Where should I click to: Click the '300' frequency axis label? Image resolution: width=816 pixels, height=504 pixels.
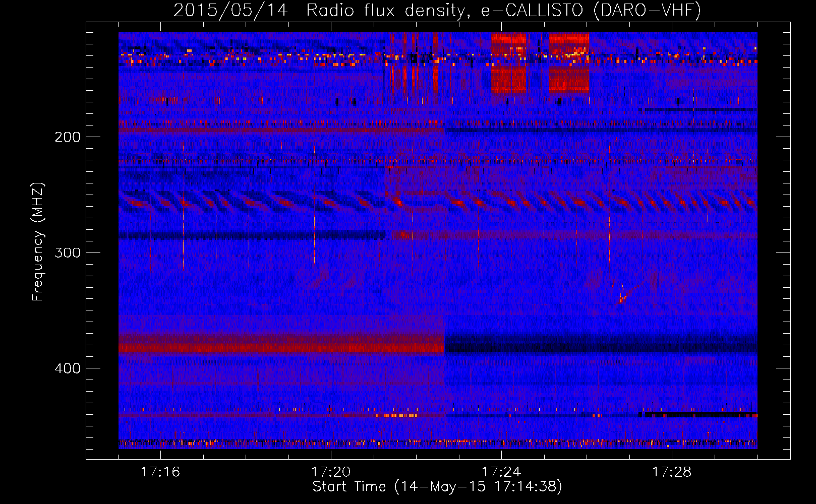[x=68, y=253]
